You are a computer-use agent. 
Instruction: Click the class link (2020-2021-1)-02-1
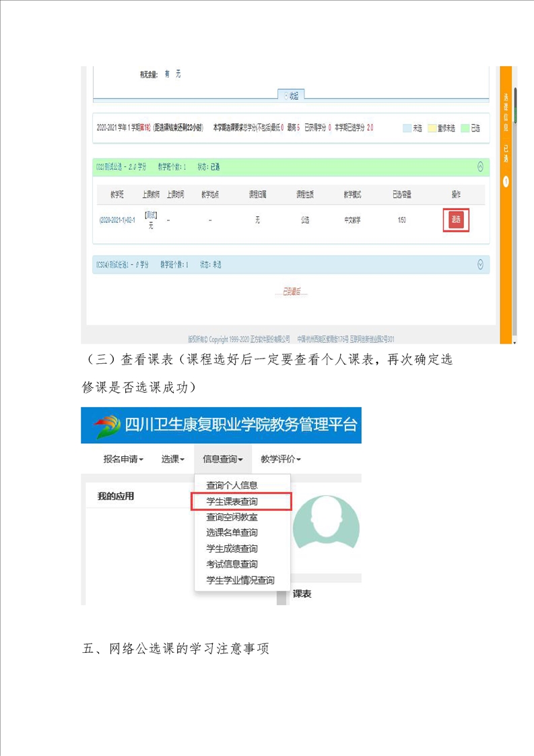point(117,220)
